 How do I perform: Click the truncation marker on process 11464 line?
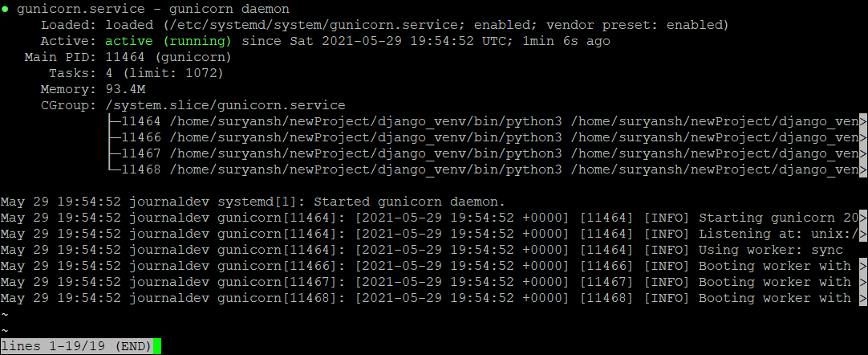pos(863,121)
